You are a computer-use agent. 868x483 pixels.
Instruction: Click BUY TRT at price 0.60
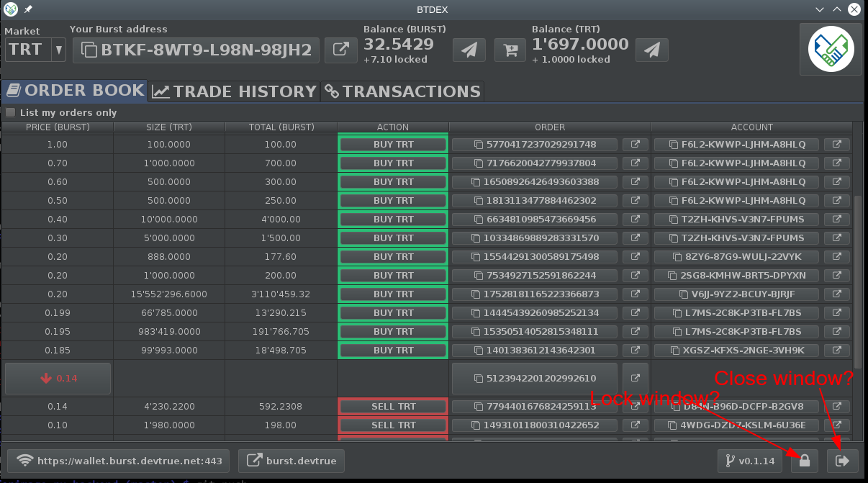coord(394,181)
